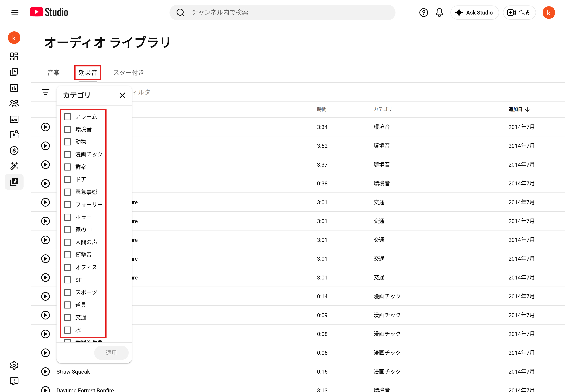This screenshot has width=565, height=392.
Task: Open the notifications bell
Action: click(x=439, y=13)
